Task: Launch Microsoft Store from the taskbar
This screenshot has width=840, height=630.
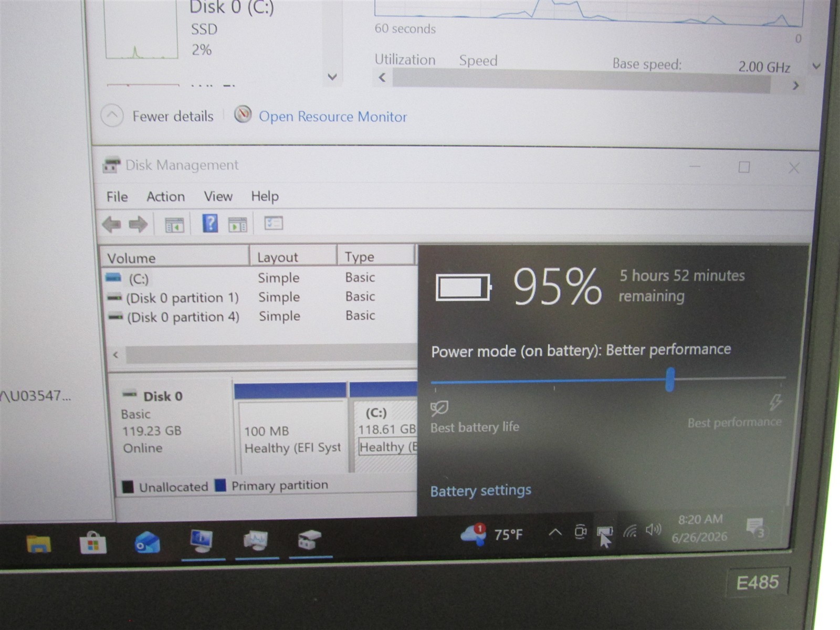Action: pyautogui.click(x=93, y=542)
